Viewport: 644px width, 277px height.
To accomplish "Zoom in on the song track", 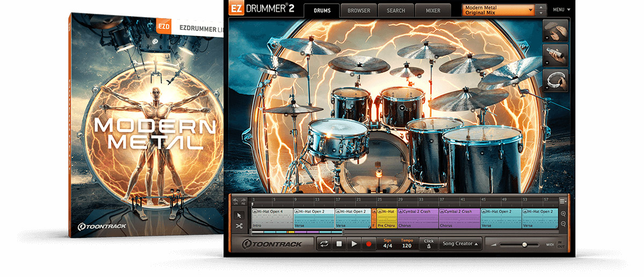I will 563,213.
